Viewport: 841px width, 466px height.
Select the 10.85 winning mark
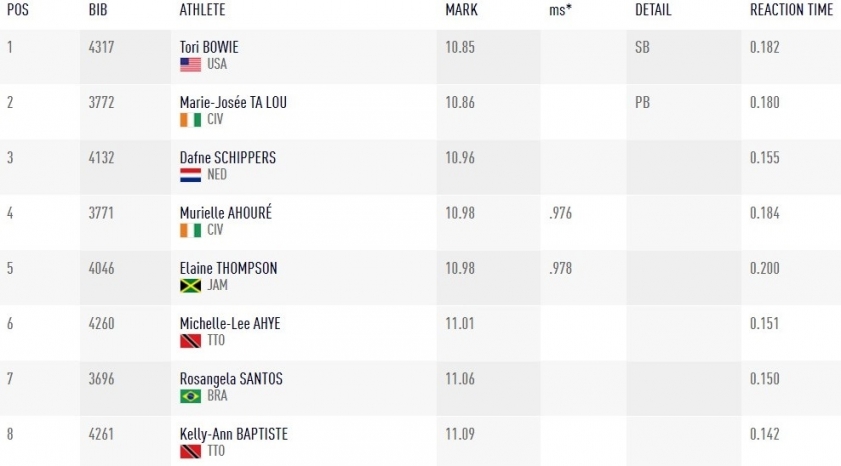(460, 47)
